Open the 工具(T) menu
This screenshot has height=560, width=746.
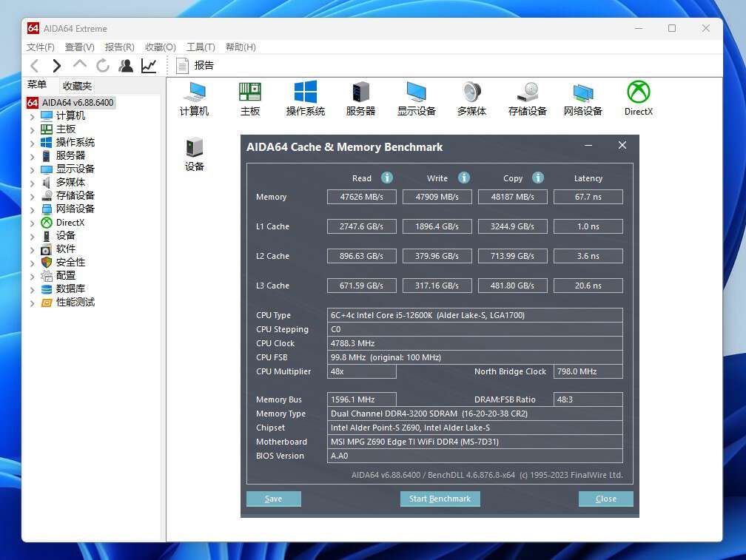(x=201, y=47)
